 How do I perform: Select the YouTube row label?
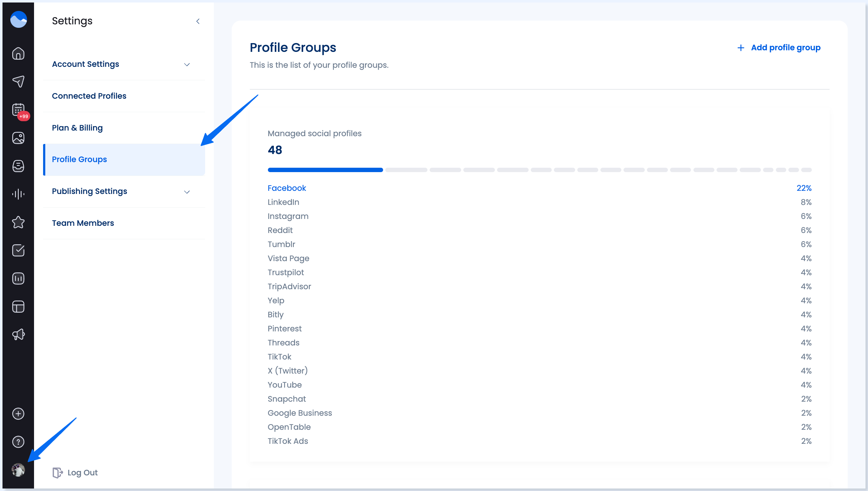284,385
